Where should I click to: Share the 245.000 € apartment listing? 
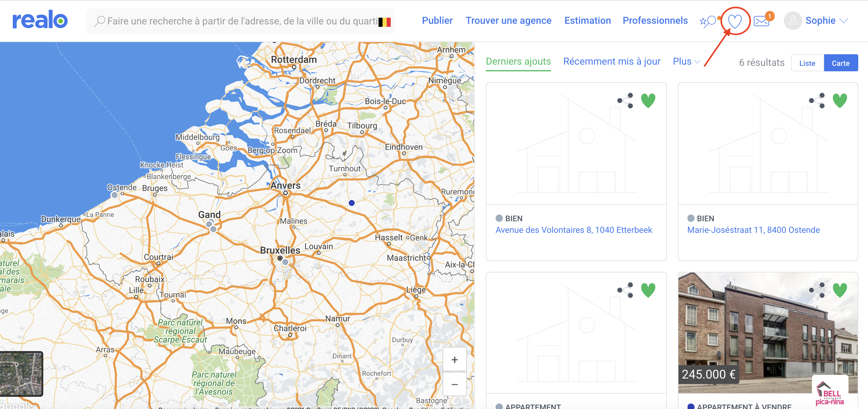(817, 290)
